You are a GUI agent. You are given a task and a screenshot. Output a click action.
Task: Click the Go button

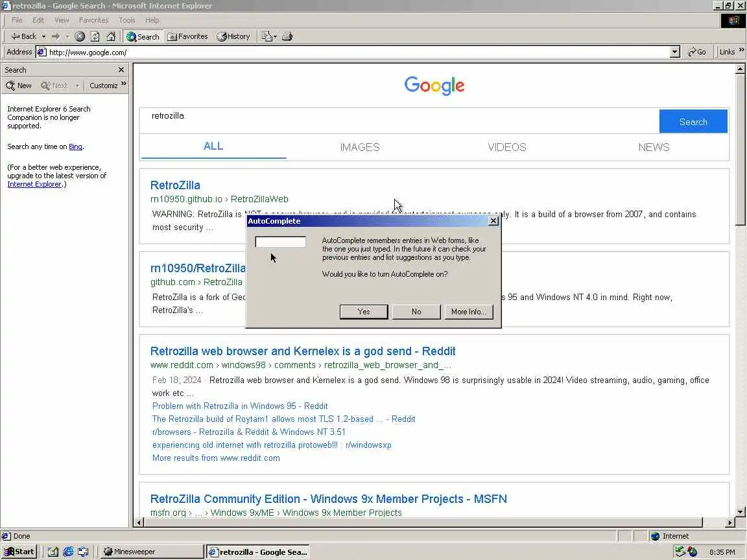[697, 52]
